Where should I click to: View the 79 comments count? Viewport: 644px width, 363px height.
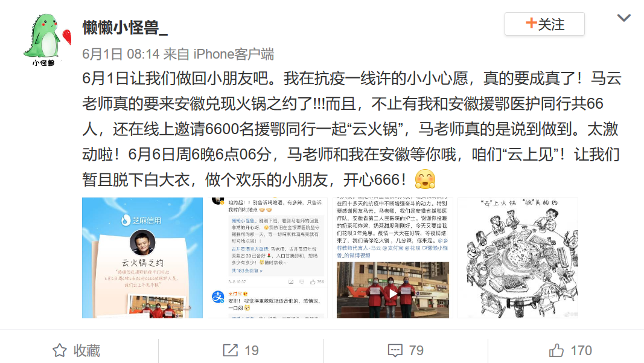(x=416, y=351)
